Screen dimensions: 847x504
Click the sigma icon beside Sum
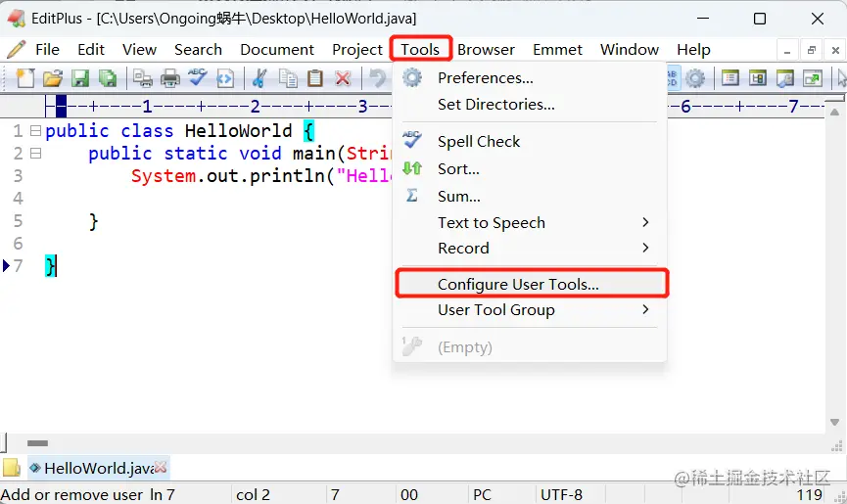[x=411, y=196]
